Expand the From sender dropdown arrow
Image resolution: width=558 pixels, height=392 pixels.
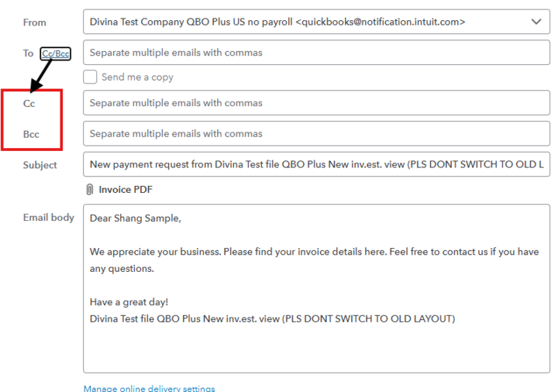(536, 22)
